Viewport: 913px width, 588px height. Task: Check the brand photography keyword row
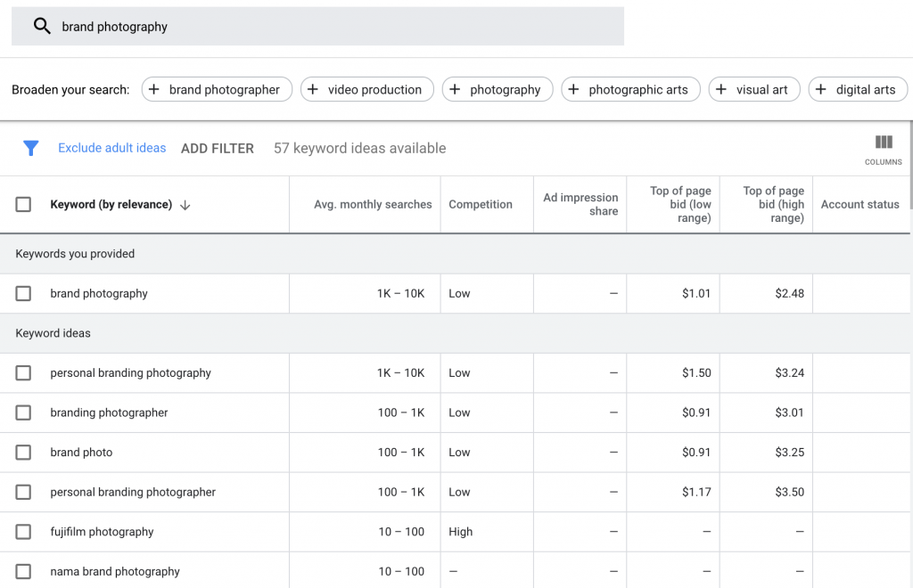click(x=23, y=294)
